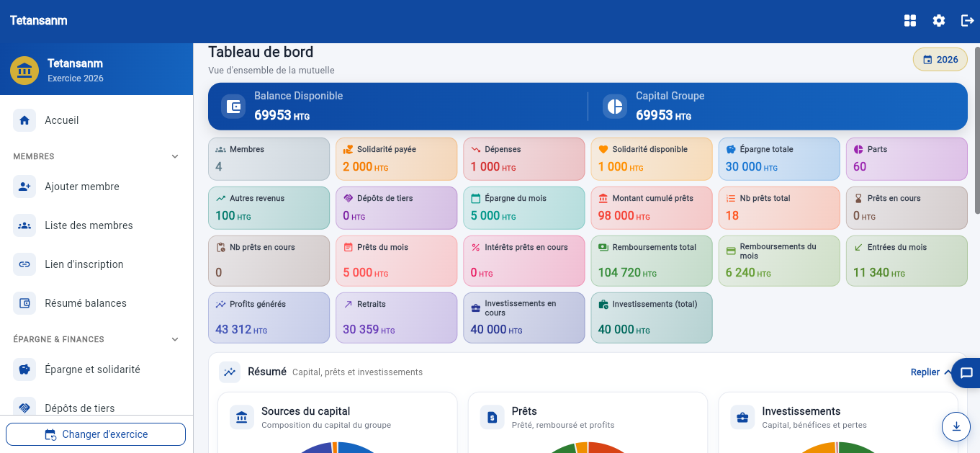Click the Prêts card dollar icon

[x=493, y=417]
